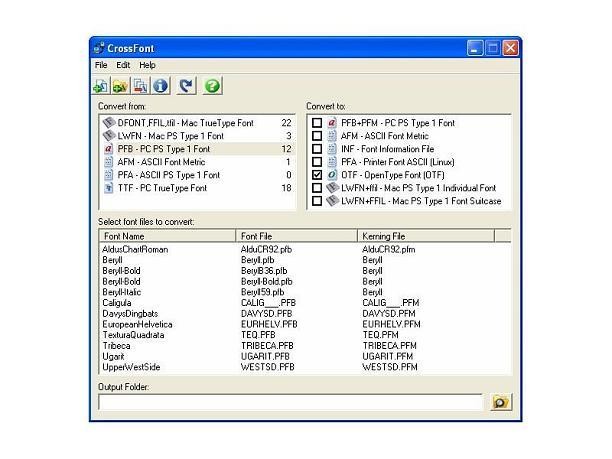Select PFB - PC PS Type 1 Font row
The height and width of the screenshot is (459, 612).
[197, 149]
